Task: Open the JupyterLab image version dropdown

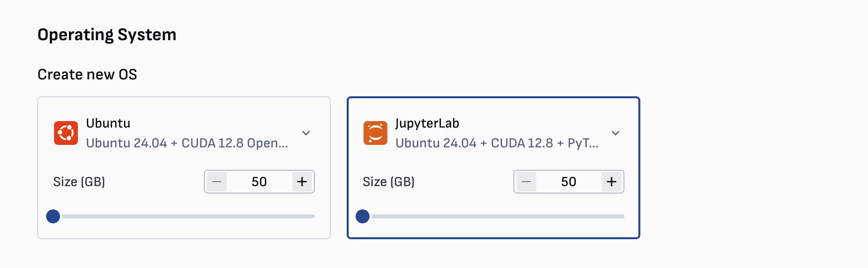Action: (x=616, y=133)
